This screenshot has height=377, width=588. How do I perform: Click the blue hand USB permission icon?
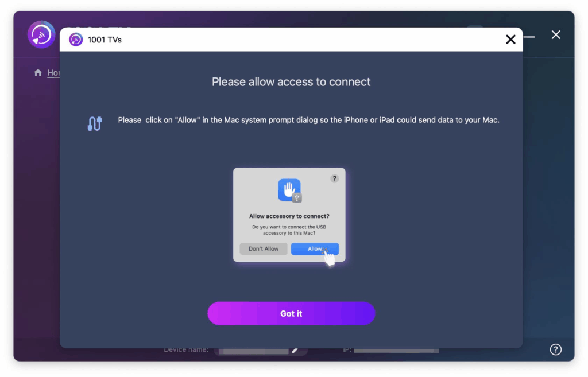(x=289, y=191)
